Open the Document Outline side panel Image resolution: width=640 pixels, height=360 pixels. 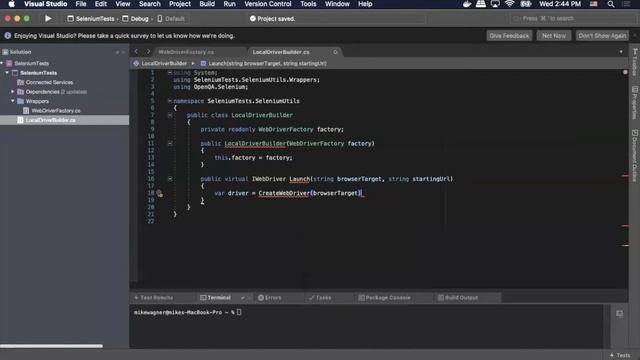pyautogui.click(x=635, y=155)
